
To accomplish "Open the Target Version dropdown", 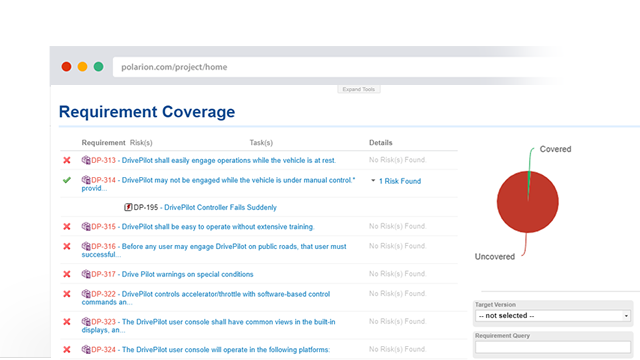I will [x=553, y=316].
